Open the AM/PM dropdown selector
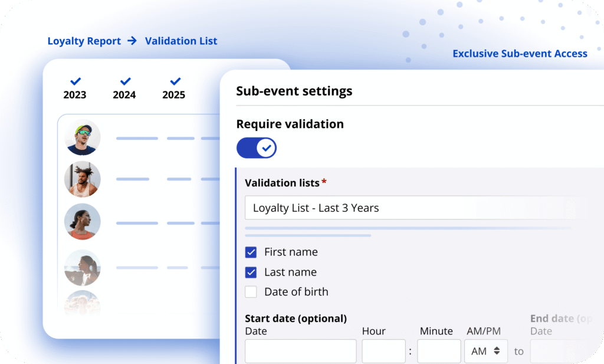This screenshot has width=604, height=364. pos(485,351)
